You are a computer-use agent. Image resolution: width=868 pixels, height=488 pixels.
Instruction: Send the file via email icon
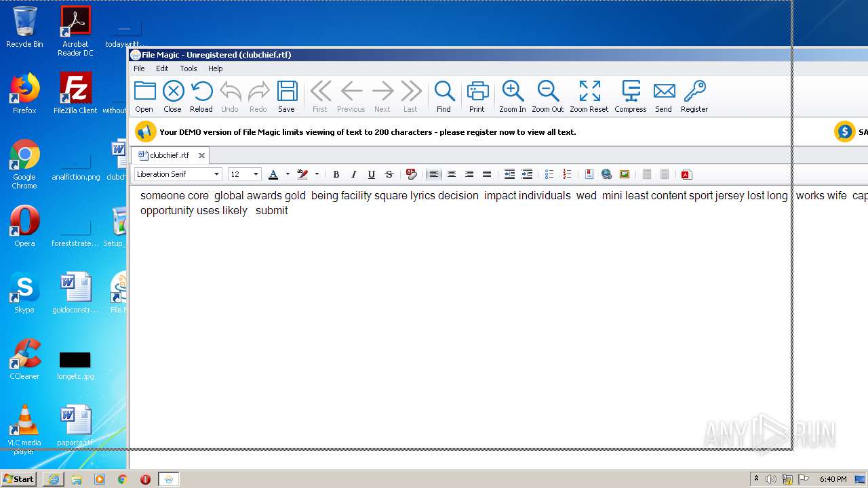coord(664,96)
